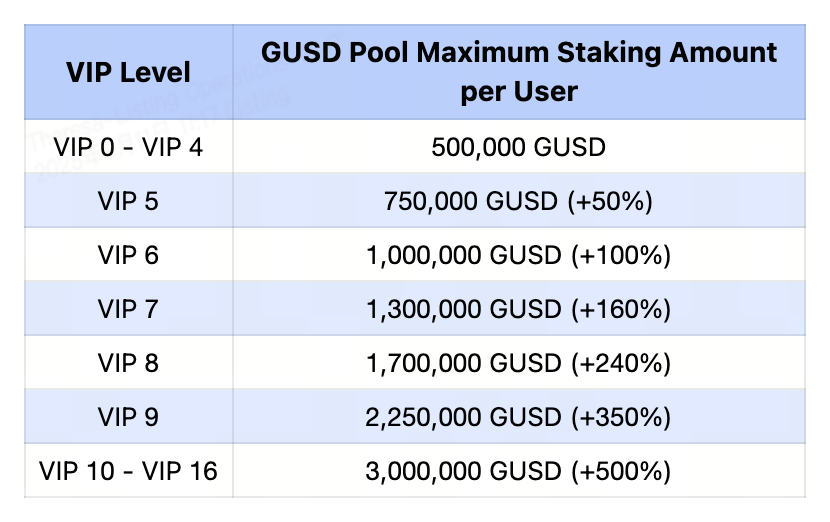This screenshot has height=522, width=830.
Task: Click the VIP 5 level cell
Action: [x=128, y=201]
